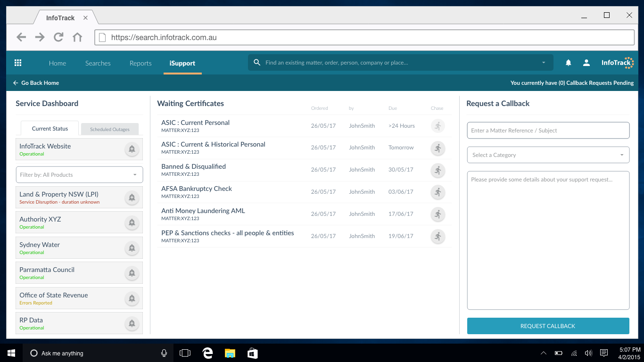Click the browser home icon
644x362 pixels.
click(77, 37)
